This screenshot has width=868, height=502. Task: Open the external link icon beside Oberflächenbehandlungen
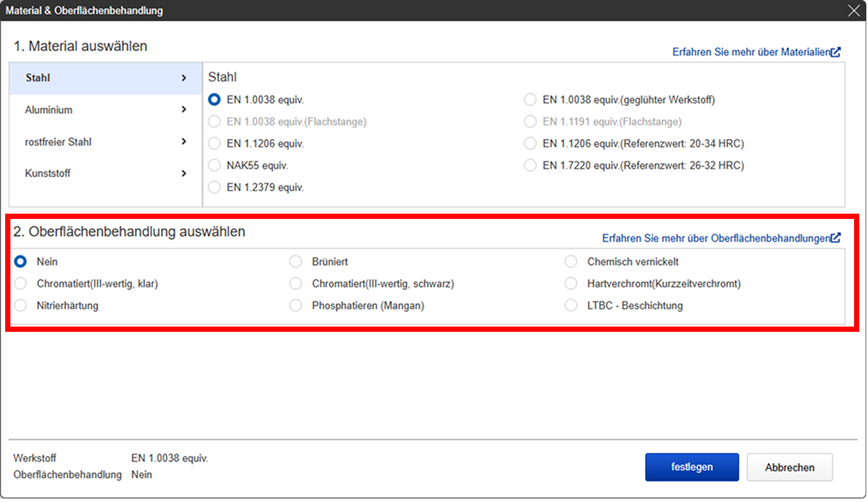click(835, 238)
